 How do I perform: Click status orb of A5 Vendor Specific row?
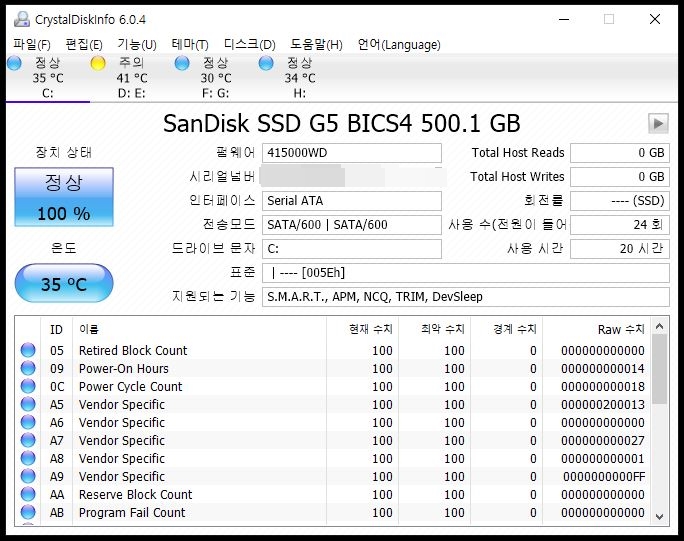pos(28,404)
